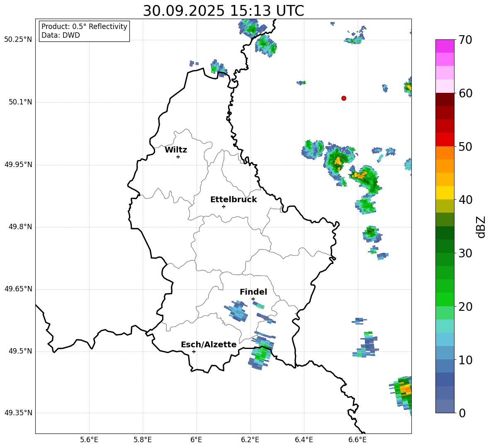Click the 6.6°E longitude label
Viewport: 491px width, 448px height.
coord(357,440)
